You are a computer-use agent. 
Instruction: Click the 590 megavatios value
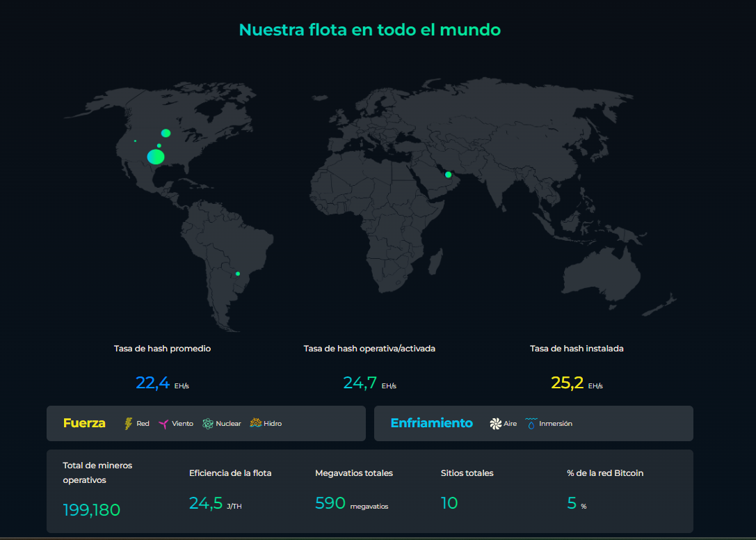click(x=351, y=503)
